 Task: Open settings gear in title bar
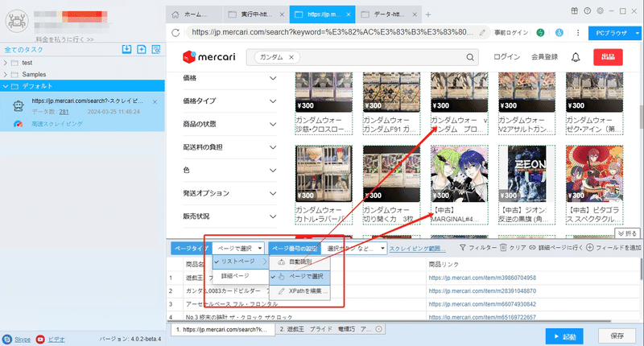[600, 11]
